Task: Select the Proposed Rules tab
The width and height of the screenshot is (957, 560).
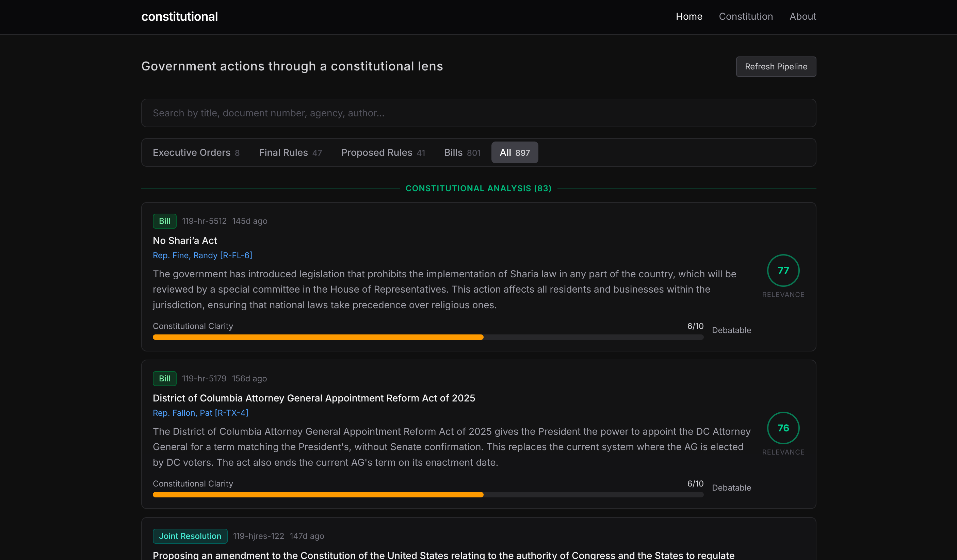Action: point(383,153)
